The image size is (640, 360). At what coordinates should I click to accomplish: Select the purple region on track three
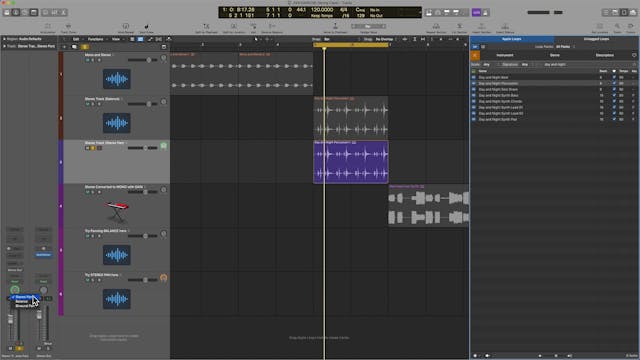coord(351,162)
